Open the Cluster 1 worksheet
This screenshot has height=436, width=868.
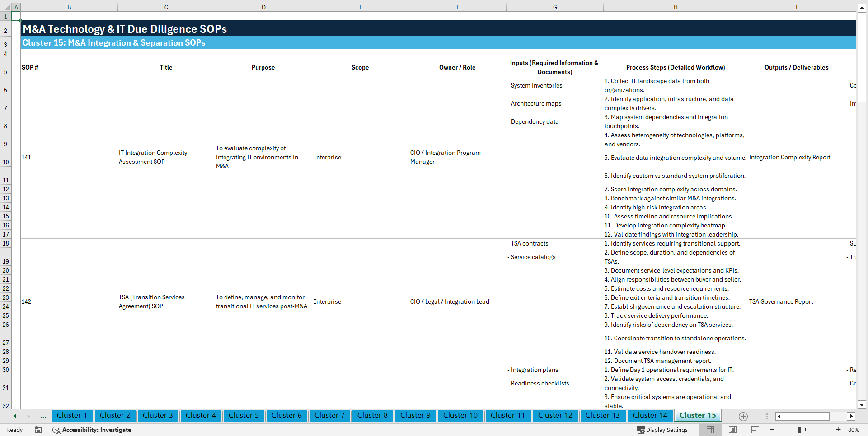(x=72, y=416)
